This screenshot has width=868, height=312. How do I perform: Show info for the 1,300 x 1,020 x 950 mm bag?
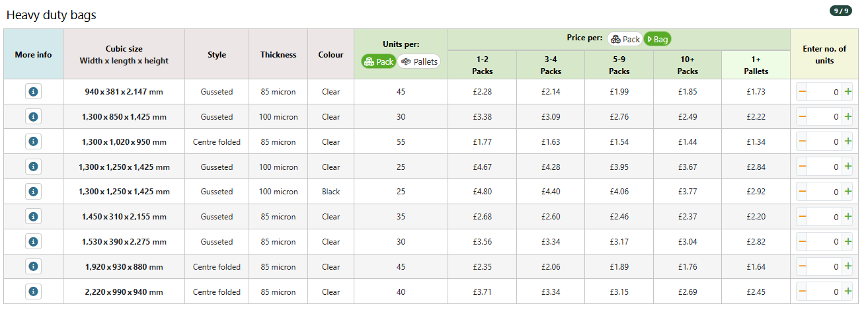(33, 141)
